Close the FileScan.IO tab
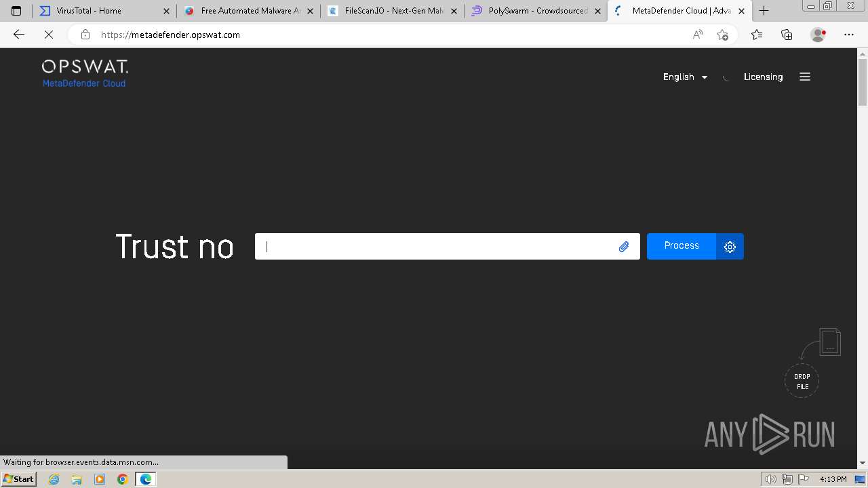Viewport: 868px width, 488px height. click(x=454, y=11)
